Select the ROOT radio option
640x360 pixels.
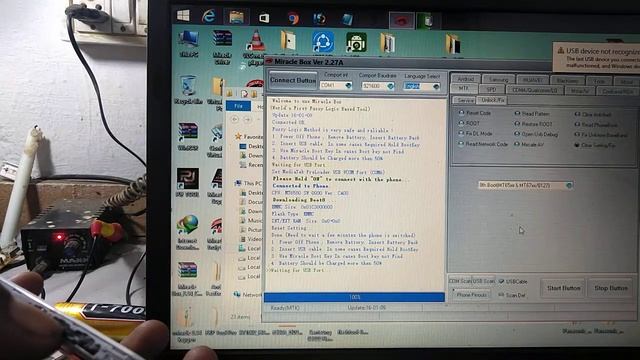[x=469, y=123]
